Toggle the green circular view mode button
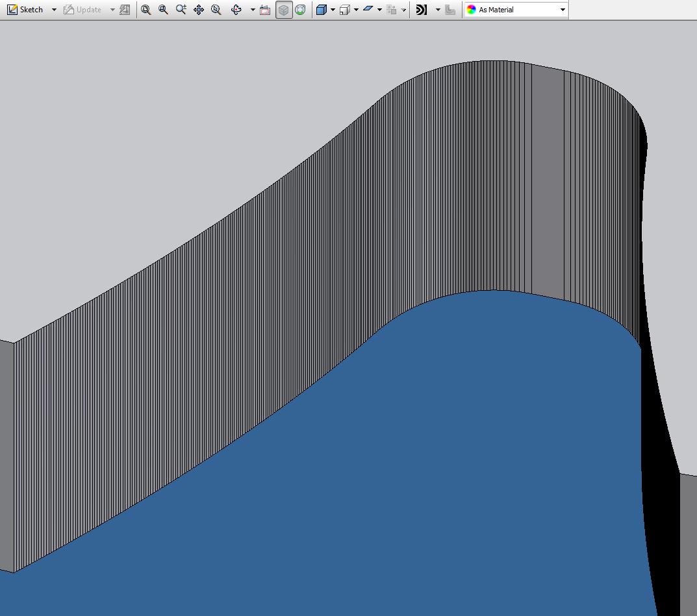The width and height of the screenshot is (697, 616). 300,10
